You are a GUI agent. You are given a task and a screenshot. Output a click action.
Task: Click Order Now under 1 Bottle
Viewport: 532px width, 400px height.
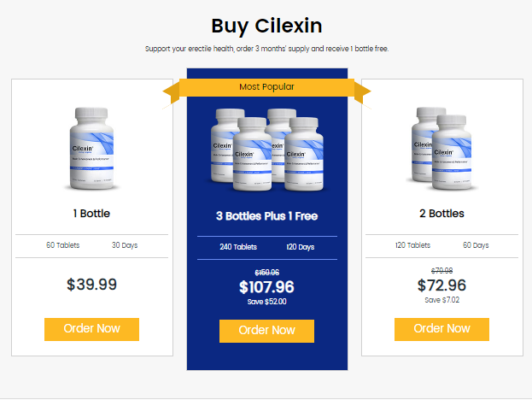pyautogui.click(x=91, y=329)
